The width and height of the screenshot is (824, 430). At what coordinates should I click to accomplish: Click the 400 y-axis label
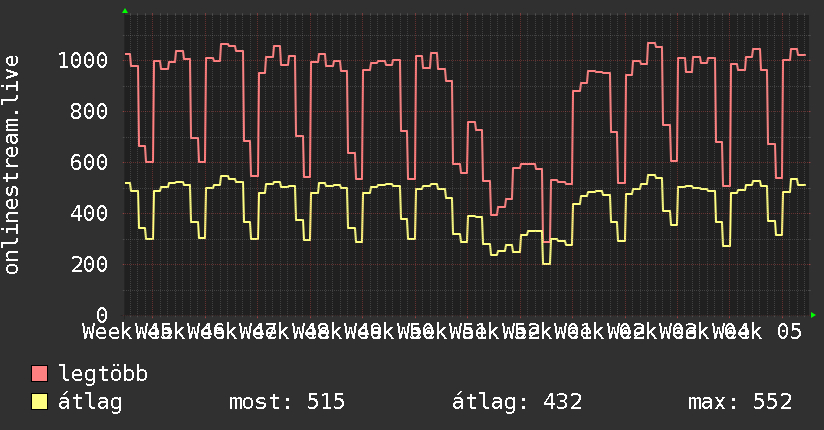click(89, 213)
